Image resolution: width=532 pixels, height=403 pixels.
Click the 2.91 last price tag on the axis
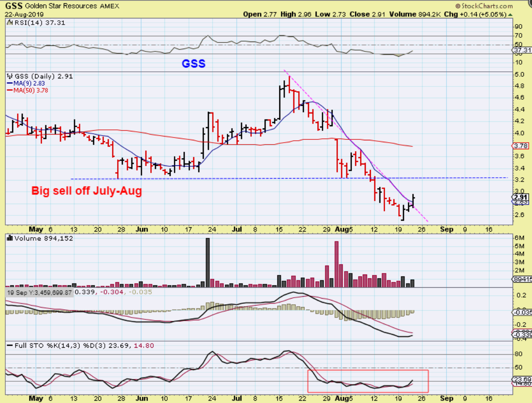click(x=521, y=197)
